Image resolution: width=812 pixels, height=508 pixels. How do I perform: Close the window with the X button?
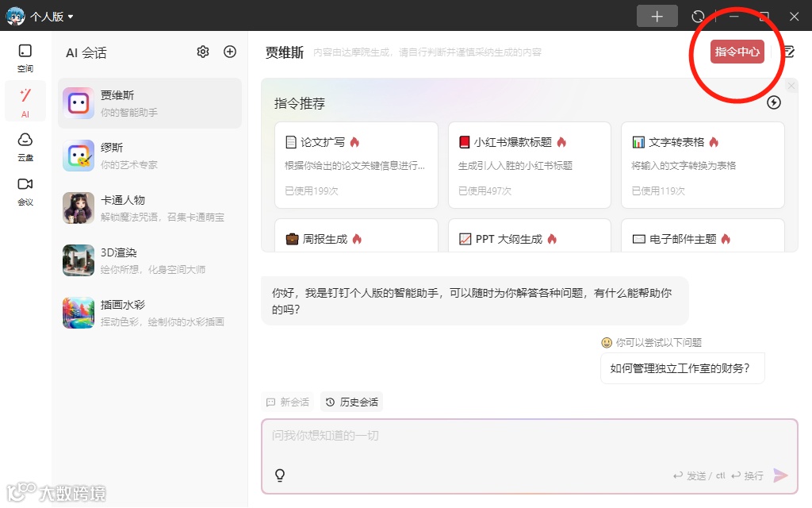coord(794,17)
